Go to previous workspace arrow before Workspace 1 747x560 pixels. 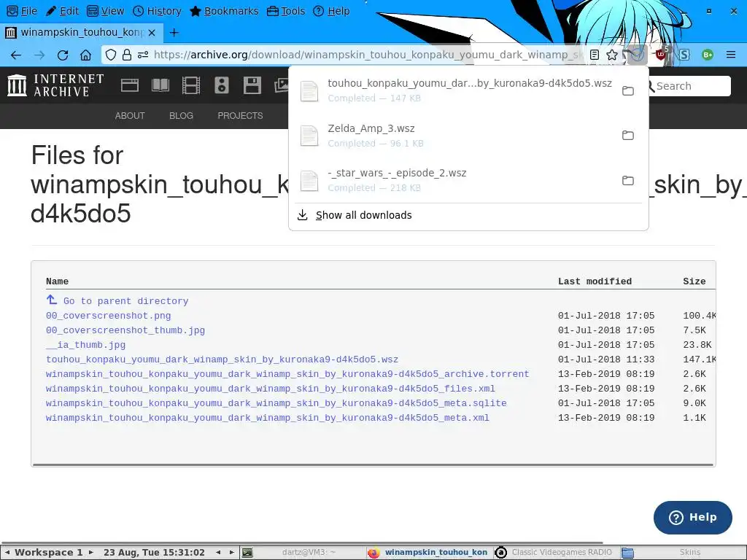pyautogui.click(x=7, y=553)
